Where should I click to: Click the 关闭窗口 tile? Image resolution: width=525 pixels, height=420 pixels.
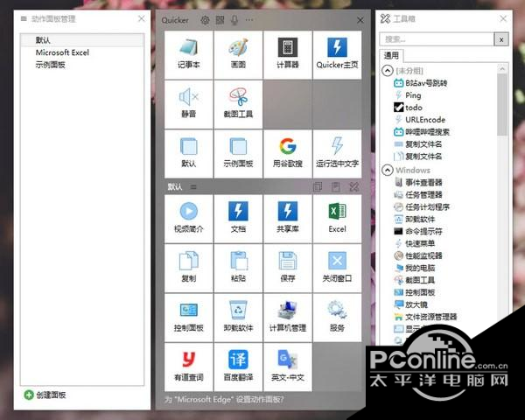[337, 269]
